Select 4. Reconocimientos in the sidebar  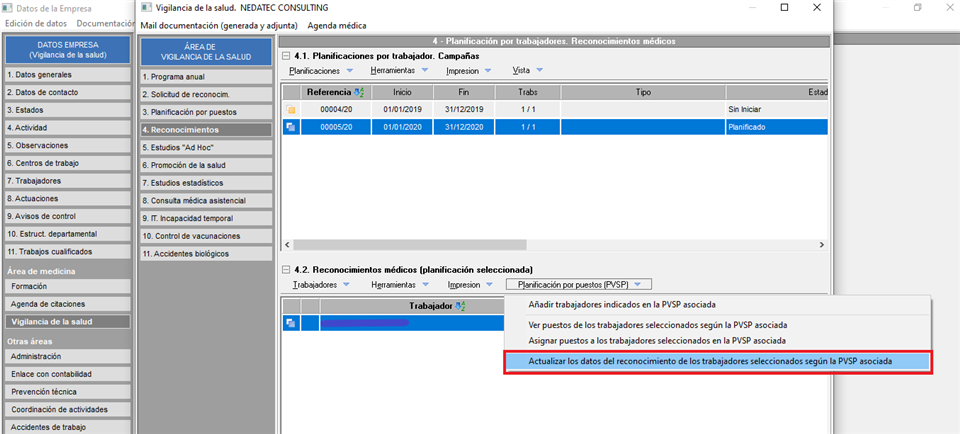coord(206,130)
